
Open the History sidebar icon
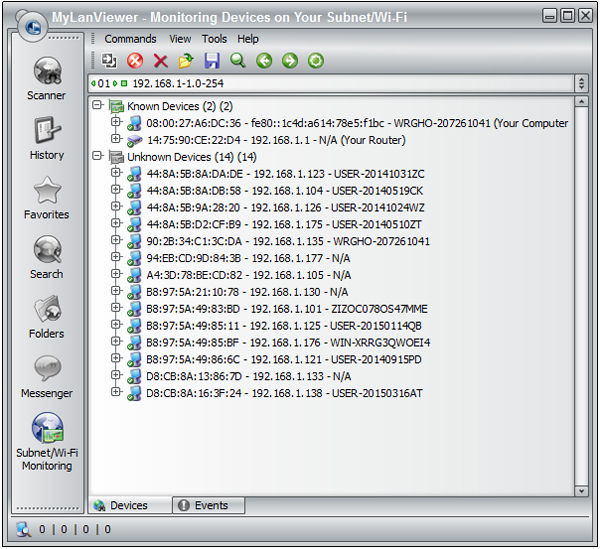click(x=47, y=130)
